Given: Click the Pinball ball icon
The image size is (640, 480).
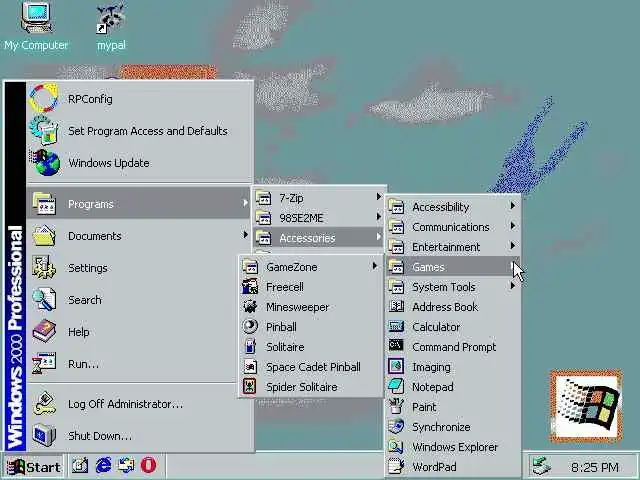Looking at the screenshot, I should click(250, 327).
